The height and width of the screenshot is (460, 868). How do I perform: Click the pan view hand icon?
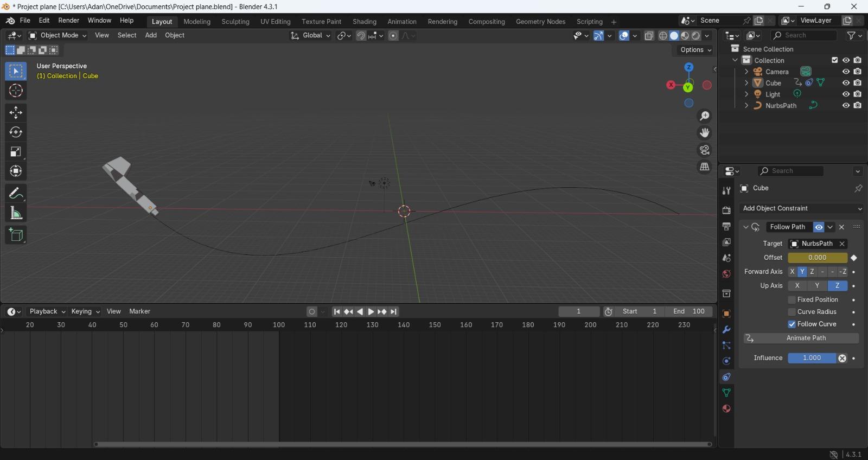pyautogui.click(x=705, y=132)
